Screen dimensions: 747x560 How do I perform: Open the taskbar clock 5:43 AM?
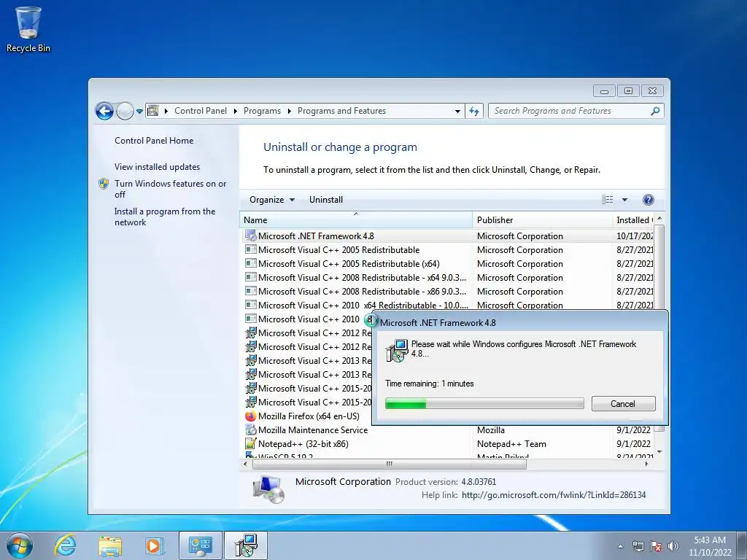710,546
